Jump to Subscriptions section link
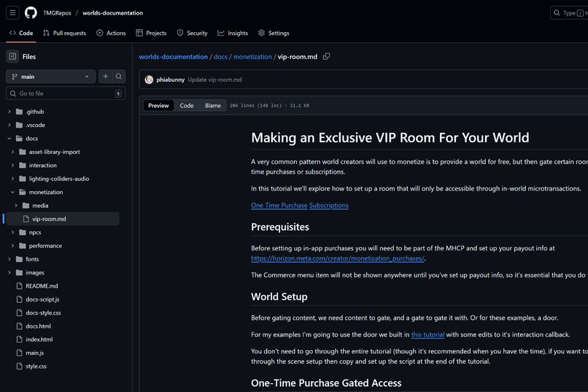588x392 pixels. 329,205
